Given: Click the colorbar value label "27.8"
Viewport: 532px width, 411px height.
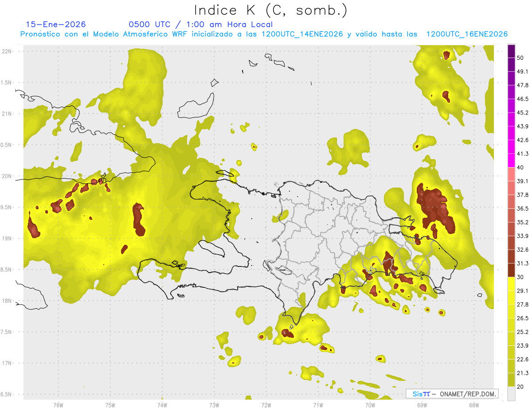Looking at the screenshot, I should pyautogui.click(x=523, y=305).
